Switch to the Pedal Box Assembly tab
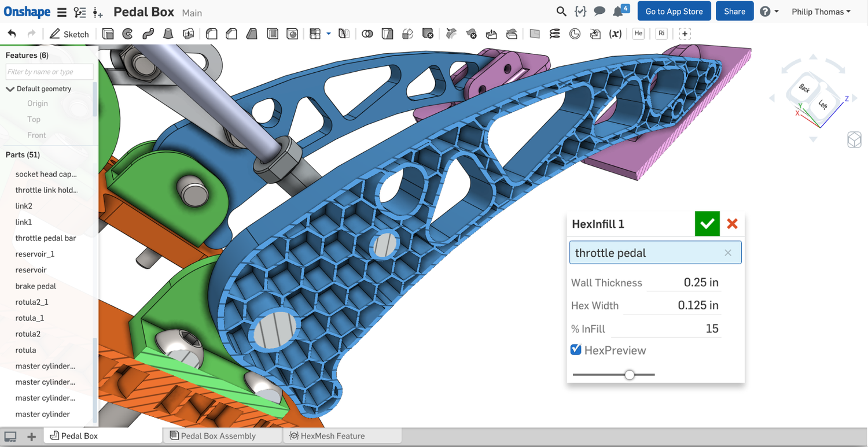Screen dimensions: 868x447 [x=222, y=435]
